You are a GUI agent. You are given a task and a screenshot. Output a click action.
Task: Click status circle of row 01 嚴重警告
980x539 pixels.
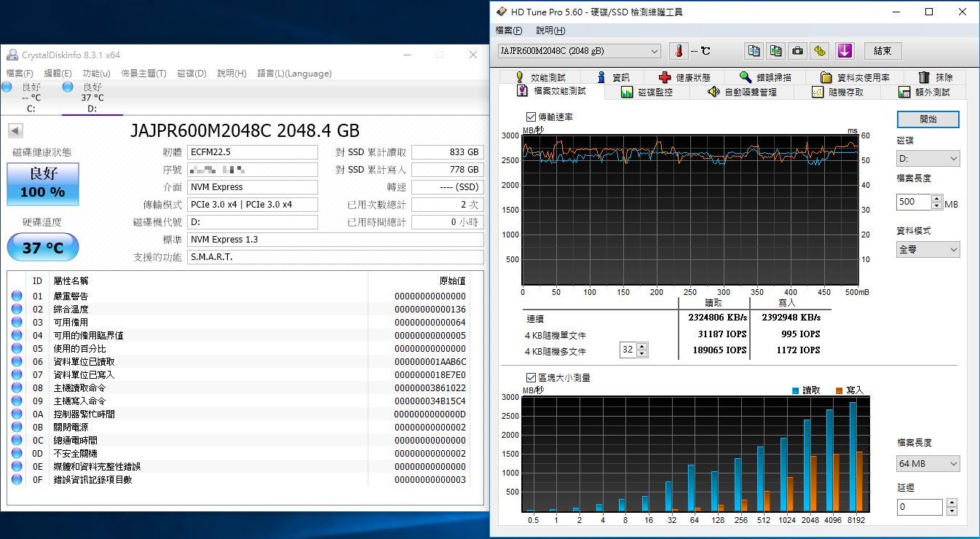click(x=17, y=296)
